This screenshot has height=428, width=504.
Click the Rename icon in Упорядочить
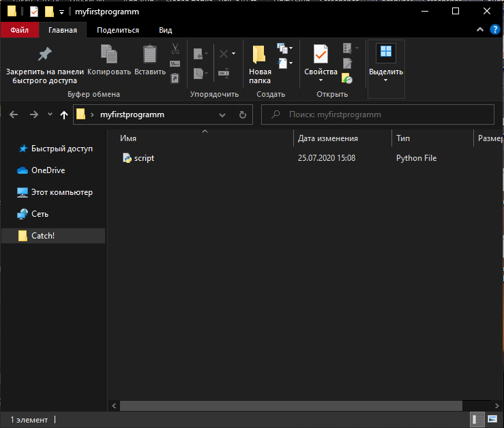tap(224, 73)
